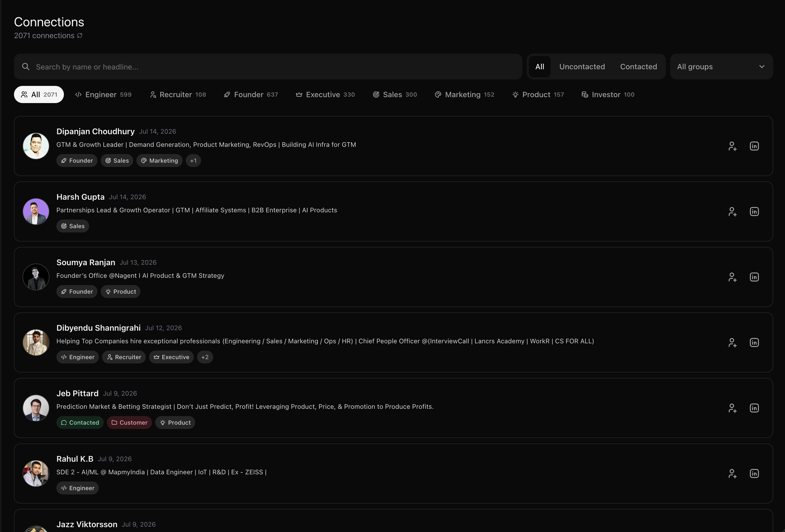Viewport: 785px width, 532px height.
Task: Open LinkedIn icon for Soumya Ranjan
Action: tap(754, 277)
